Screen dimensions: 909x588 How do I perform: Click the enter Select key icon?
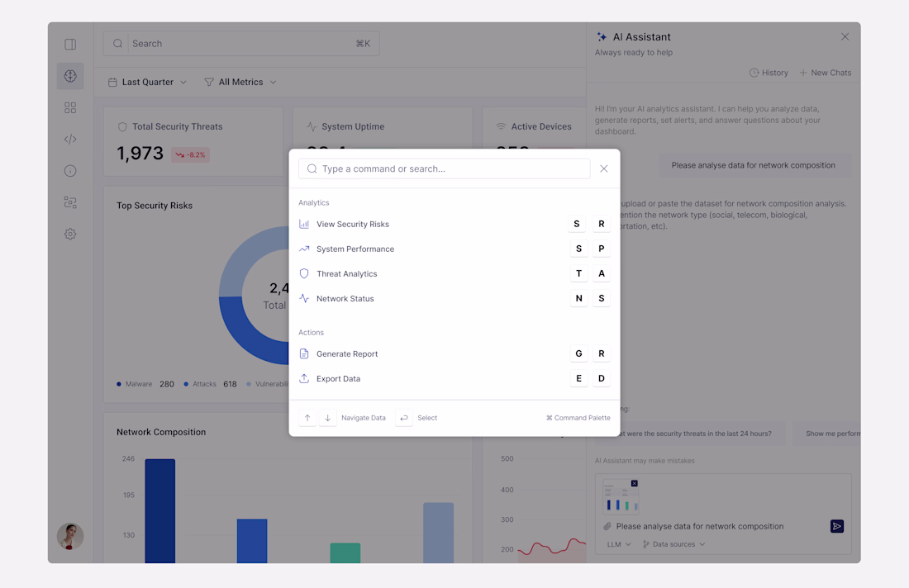click(404, 418)
